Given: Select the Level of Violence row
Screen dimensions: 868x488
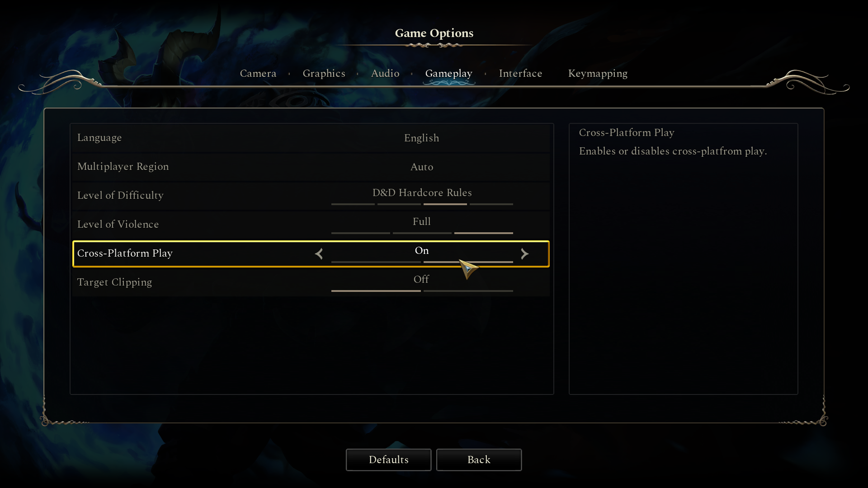Looking at the screenshot, I should click(311, 225).
